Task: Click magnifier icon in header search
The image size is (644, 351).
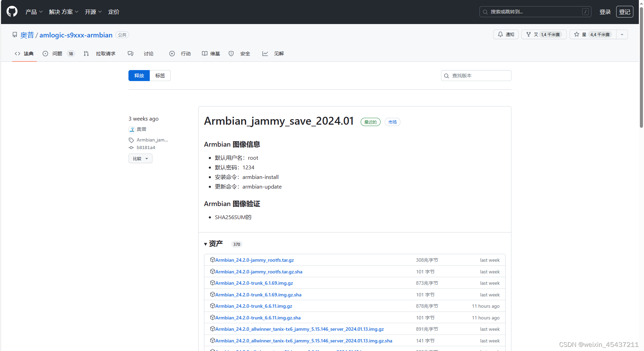Action: point(485,12)
